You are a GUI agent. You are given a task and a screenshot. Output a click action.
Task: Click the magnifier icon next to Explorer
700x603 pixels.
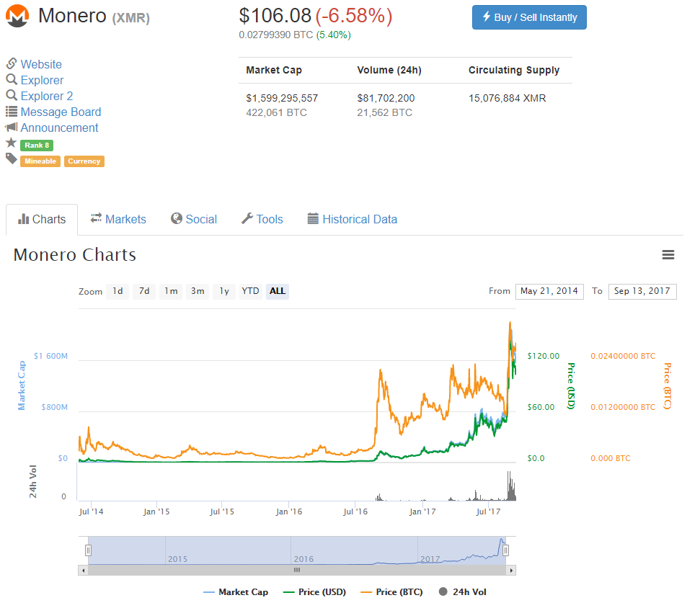pyautogui.click(x=10, y=80)
